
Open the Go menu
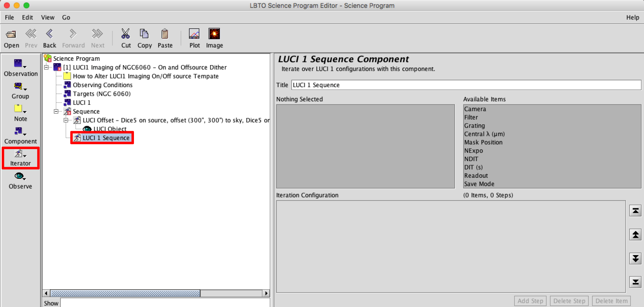66,17
